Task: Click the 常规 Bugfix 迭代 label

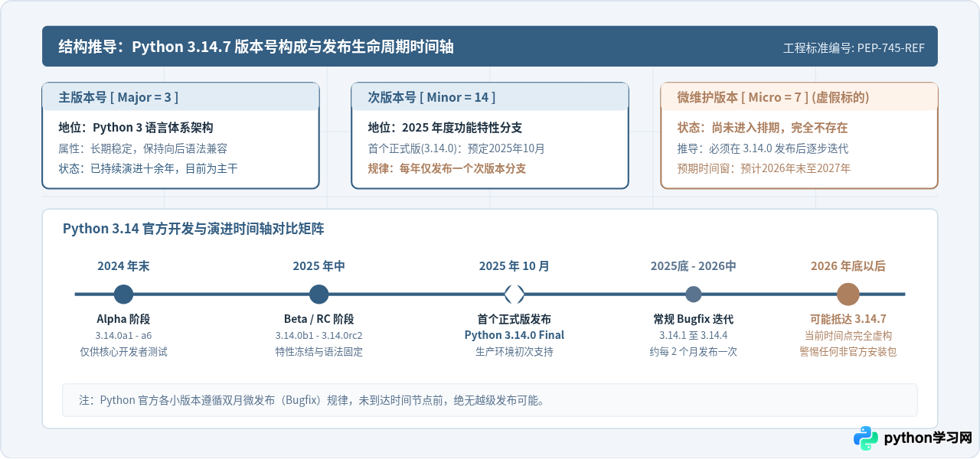Action: pyautogui.click(x=693, y=319)
